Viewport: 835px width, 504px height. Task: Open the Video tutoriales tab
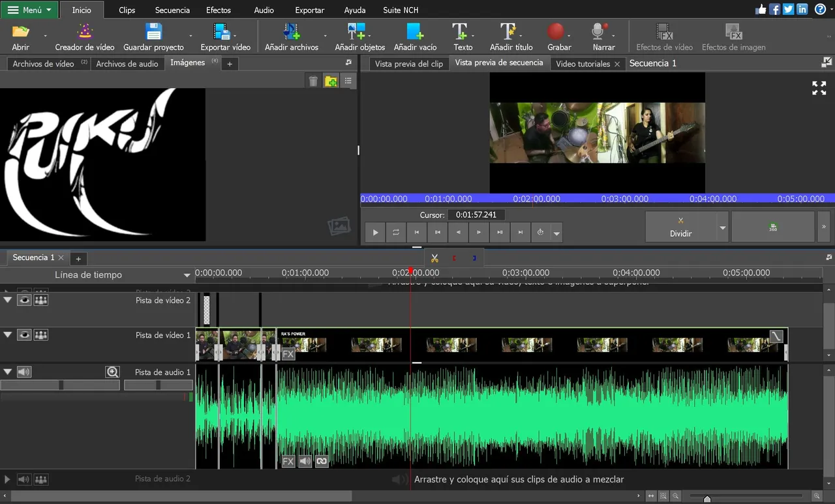(x=583, y=64)
